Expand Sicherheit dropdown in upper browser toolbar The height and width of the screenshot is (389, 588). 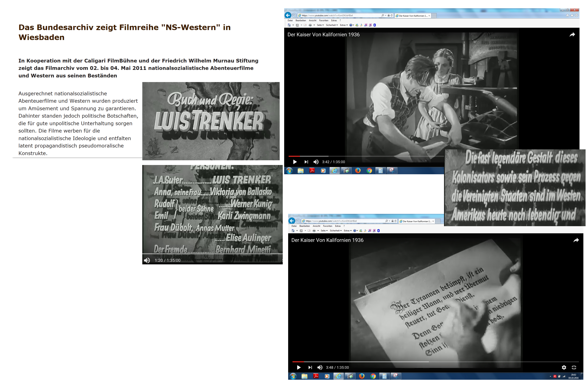pos(332,25)
